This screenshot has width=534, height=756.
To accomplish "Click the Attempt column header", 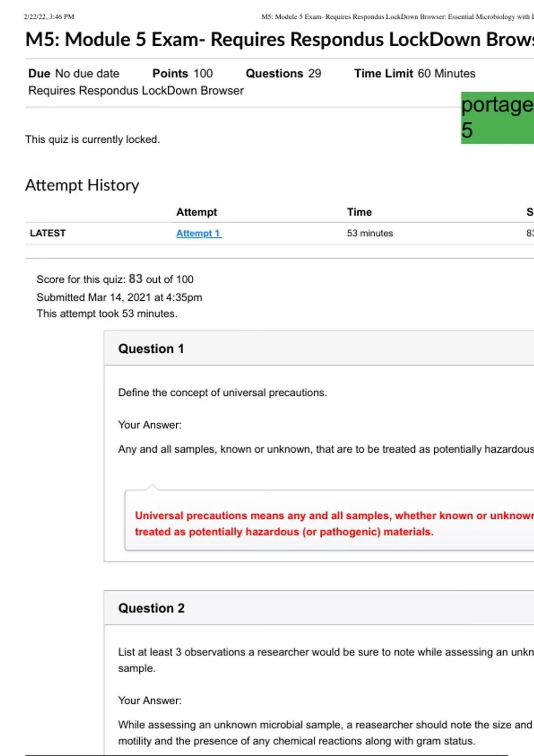I will click(x=196, y=212).
